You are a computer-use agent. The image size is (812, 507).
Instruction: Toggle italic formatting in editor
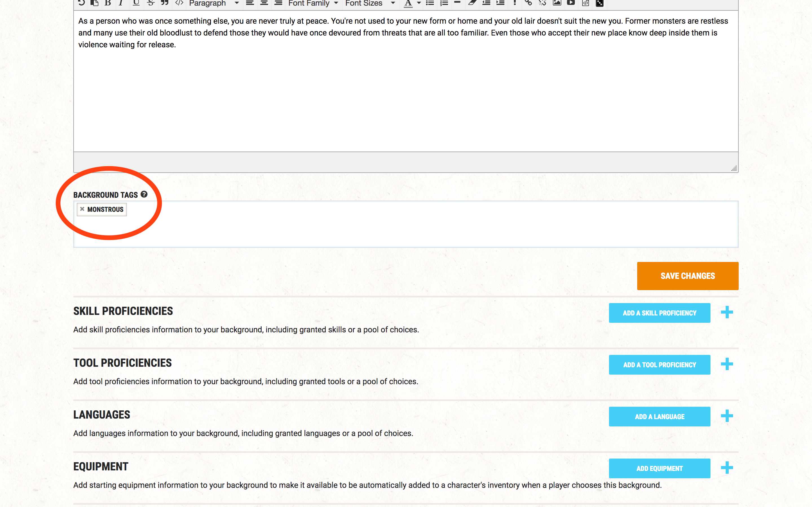[121, 3]
